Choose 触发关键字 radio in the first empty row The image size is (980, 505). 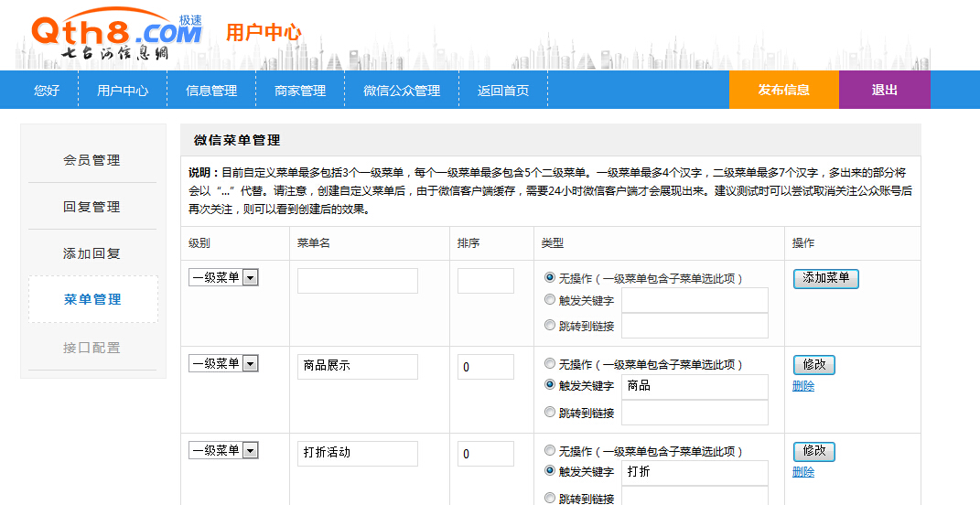tap(550, 299)
